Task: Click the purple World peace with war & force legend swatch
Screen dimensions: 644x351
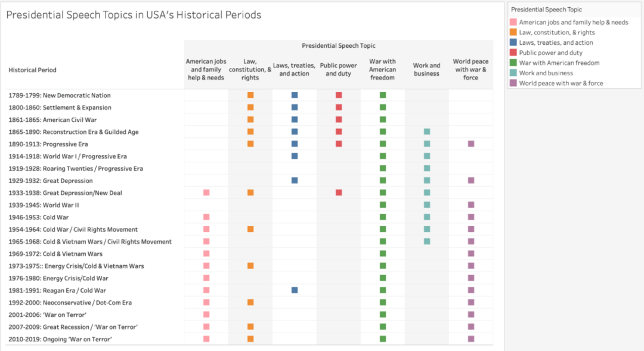Action: 513,83
